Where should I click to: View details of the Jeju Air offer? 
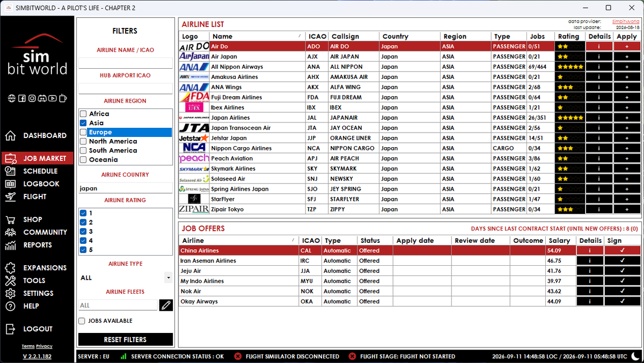coord(590,271)
